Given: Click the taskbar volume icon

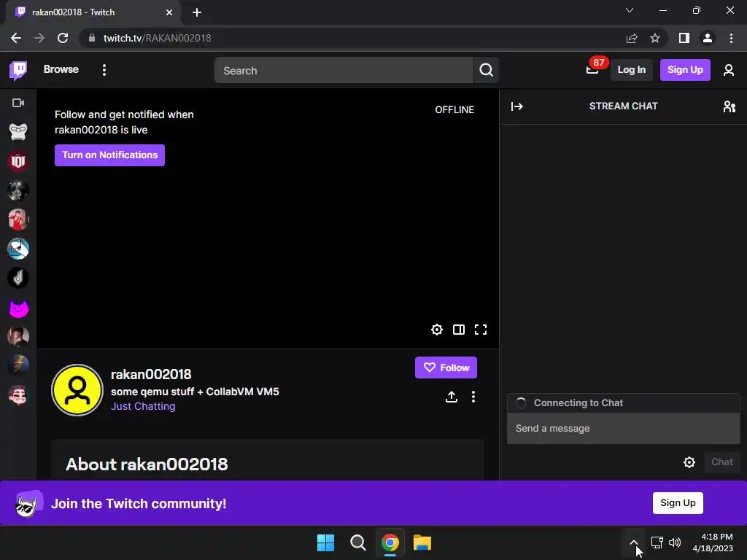Looking at the screenshot, I should 675,542.
